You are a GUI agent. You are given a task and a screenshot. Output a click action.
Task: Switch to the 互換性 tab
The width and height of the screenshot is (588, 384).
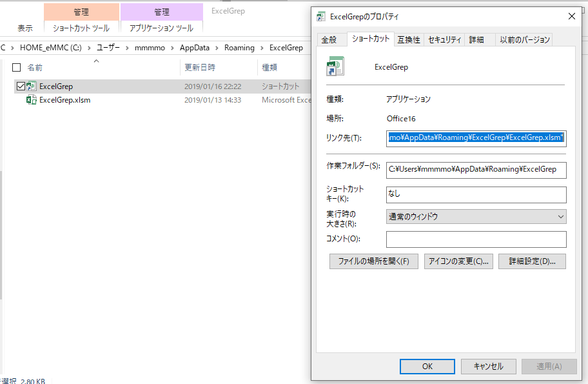pyautogui.click(x=409, y=40)
